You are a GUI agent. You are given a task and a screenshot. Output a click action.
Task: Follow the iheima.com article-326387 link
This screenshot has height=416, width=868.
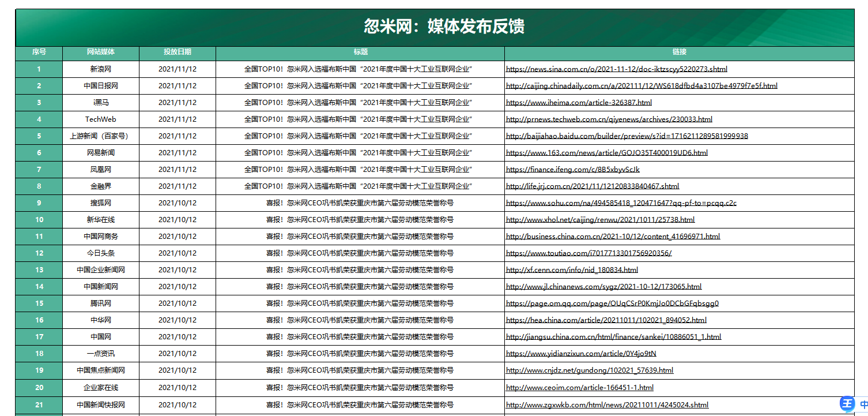point(579,103)
